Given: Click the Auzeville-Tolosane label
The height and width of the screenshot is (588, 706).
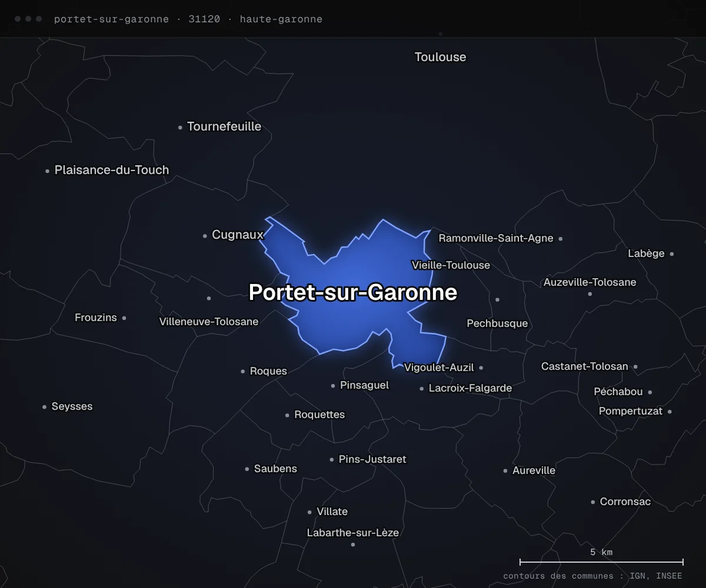Looking at the screenshot, I should (x=590, y=282).
